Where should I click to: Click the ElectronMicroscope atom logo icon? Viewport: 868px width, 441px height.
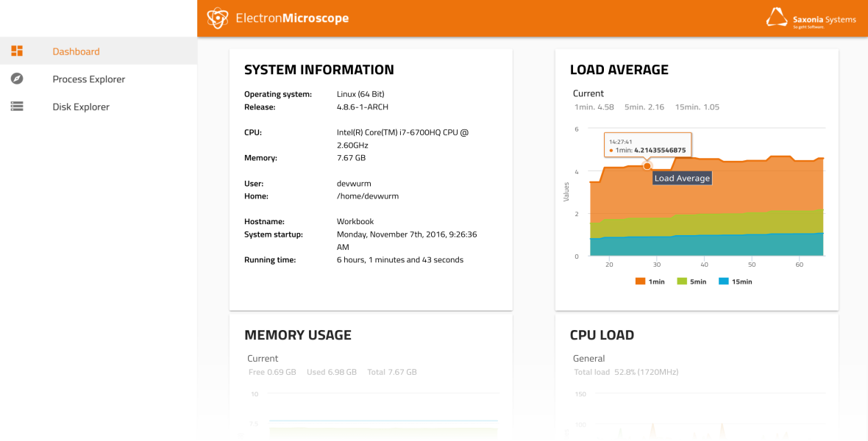click(x=217, y=18)
